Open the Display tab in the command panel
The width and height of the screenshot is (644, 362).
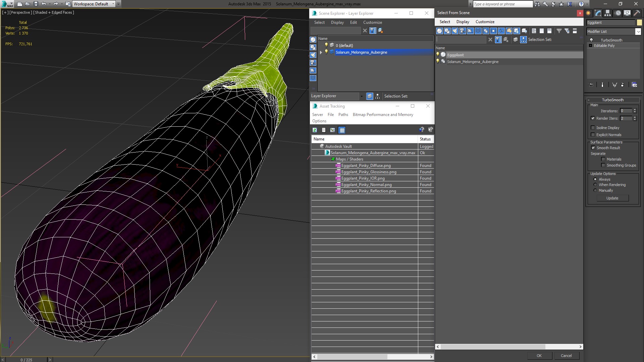(627, 13)
